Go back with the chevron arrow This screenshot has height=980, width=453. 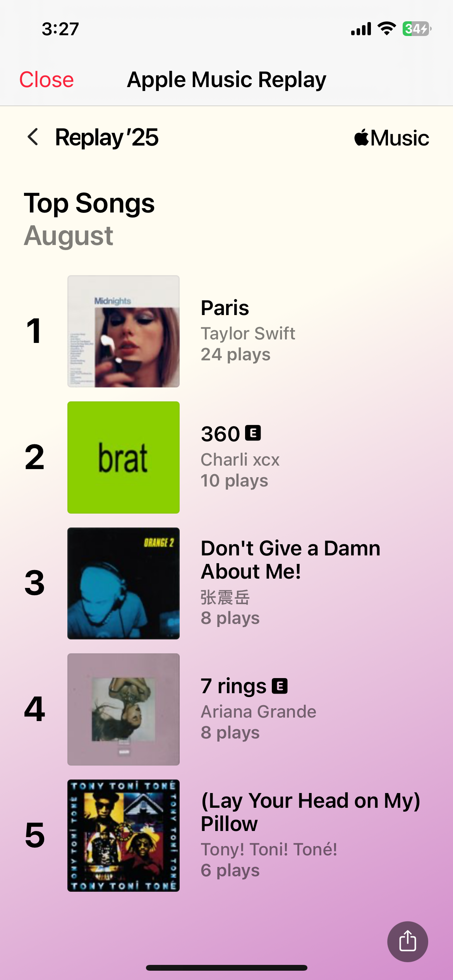point(33,137)
